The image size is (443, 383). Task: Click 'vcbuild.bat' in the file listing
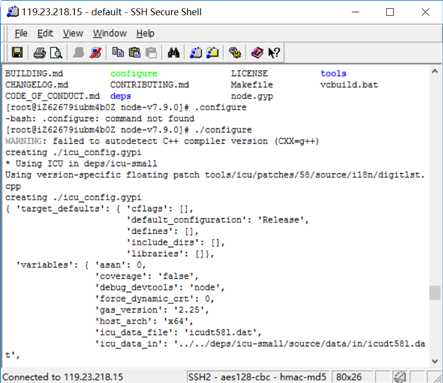(349, 85)
